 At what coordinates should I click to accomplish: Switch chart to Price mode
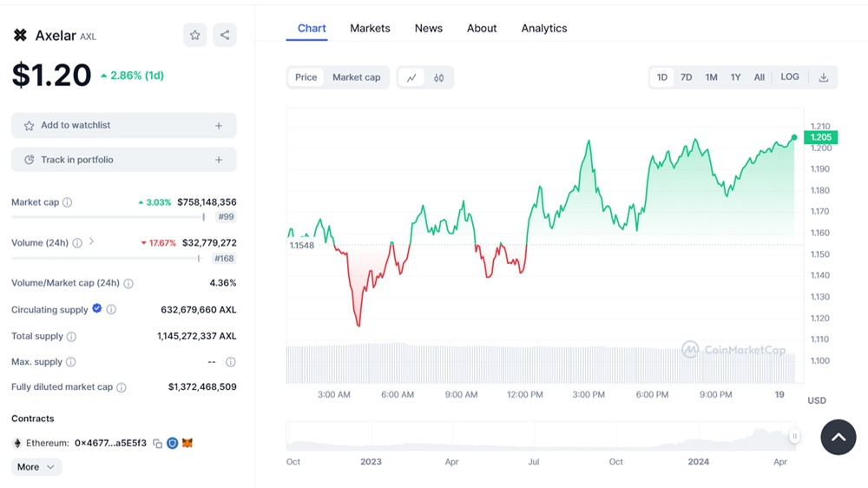point(306,77)
